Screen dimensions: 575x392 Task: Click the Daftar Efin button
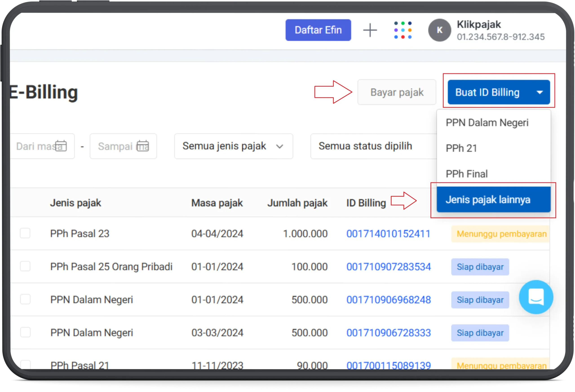(x=318, y=30)
